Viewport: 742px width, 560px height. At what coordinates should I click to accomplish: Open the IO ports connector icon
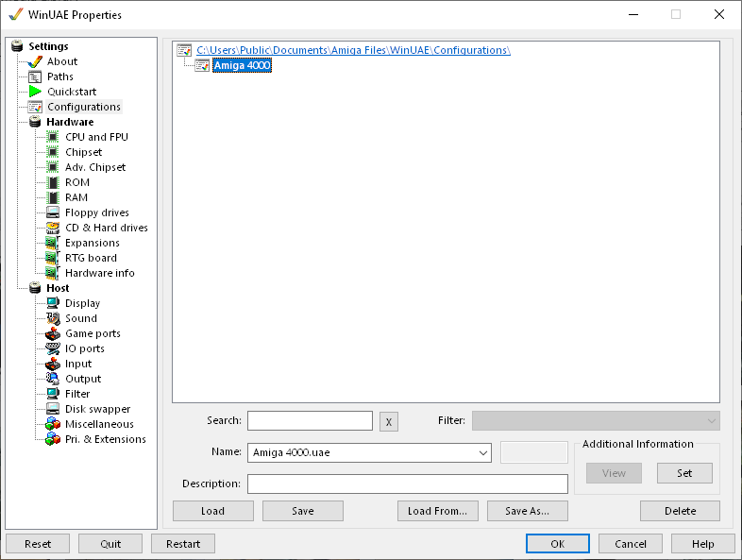tap(53, 348)
